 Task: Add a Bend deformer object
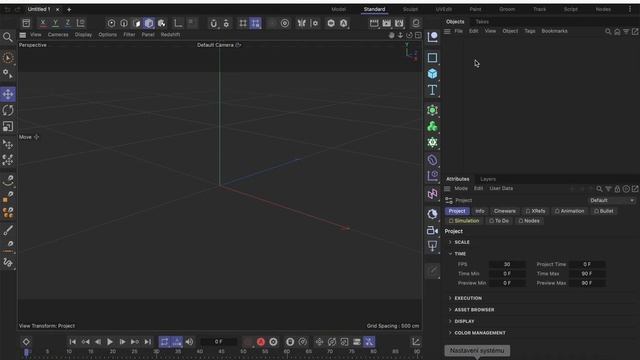click(432, 160)
